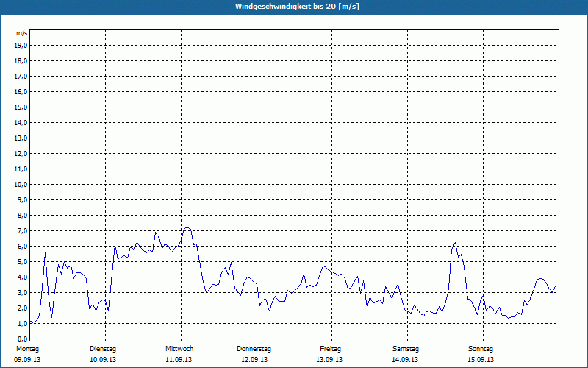Select the 13,0 y-axis value
The height and width of the screenshot is (368, 588).
(21, 138)
